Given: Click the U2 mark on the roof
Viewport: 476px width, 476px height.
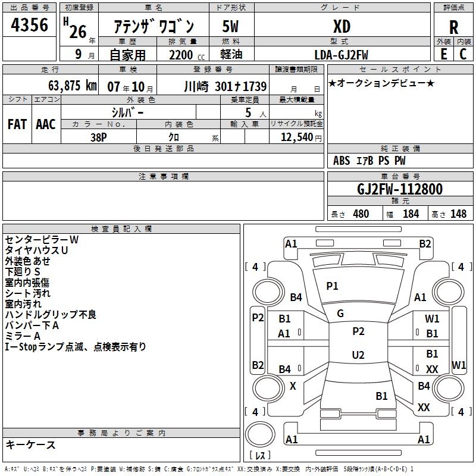Looking at the screenshot, I should [x=358, y=355].
